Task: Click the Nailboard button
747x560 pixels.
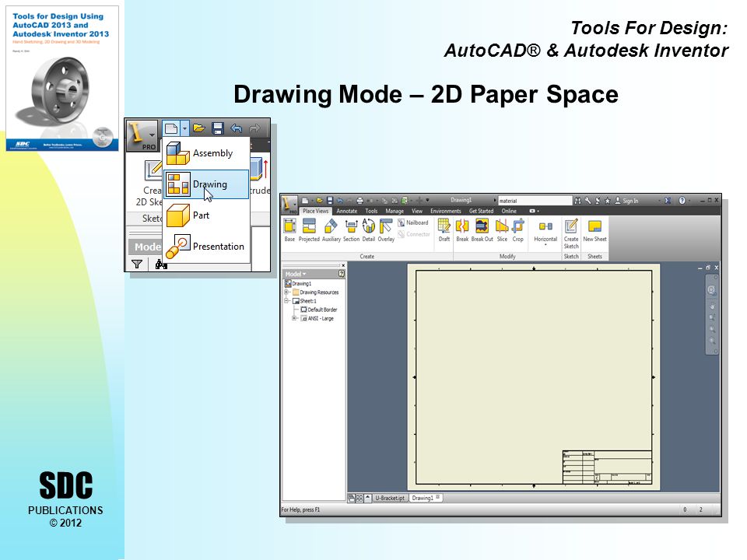Action: (x=413, y=223)
